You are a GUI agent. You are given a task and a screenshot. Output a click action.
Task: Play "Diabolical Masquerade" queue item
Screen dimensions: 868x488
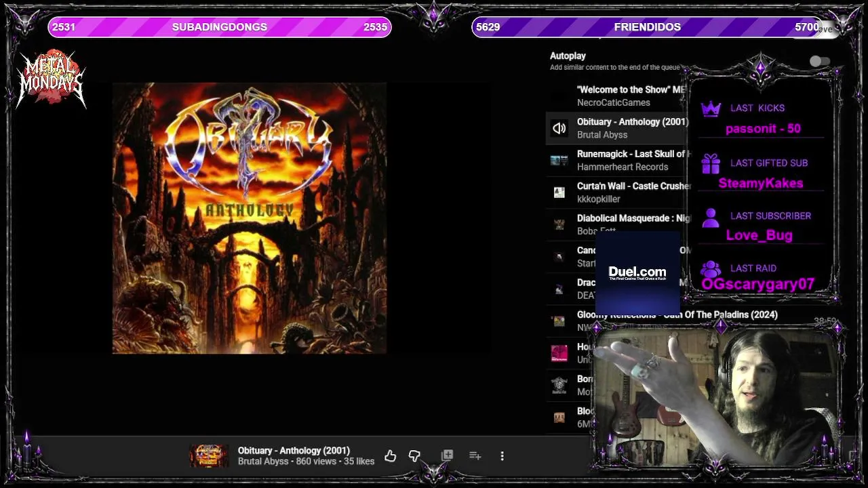(633, 218)
